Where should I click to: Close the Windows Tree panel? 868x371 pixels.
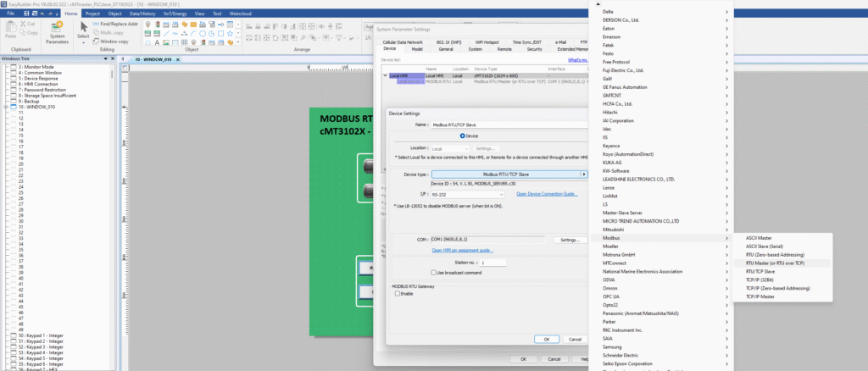click(113, 58)
